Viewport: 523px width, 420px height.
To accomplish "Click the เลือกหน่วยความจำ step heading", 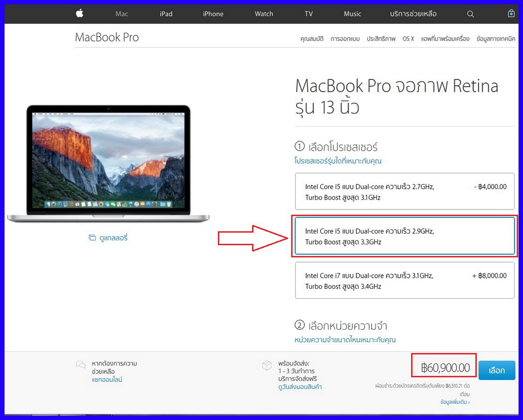I will (348, 325).
